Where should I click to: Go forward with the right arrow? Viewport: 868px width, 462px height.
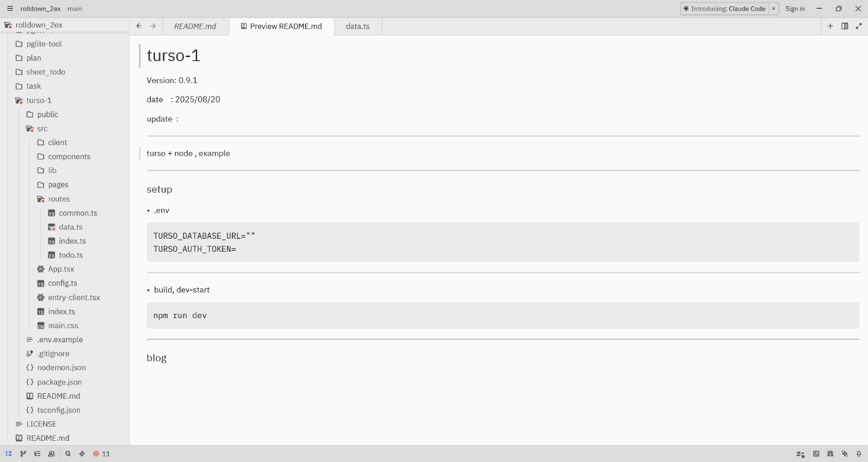(x=153, y=26)
